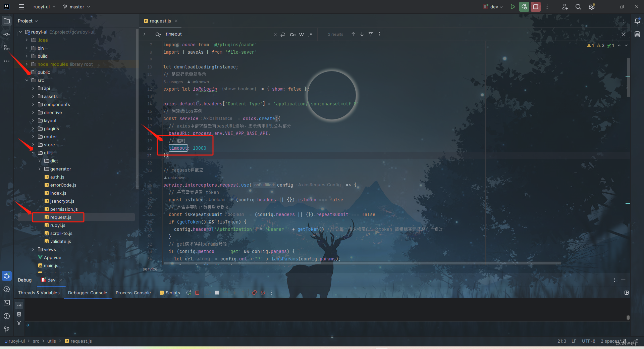Expand the generator folder

coord(40,169)
